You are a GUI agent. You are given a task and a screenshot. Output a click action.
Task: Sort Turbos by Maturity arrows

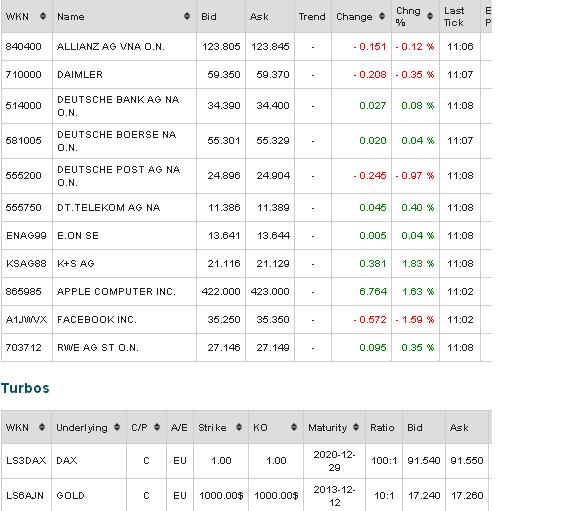[x=356, y=427]
